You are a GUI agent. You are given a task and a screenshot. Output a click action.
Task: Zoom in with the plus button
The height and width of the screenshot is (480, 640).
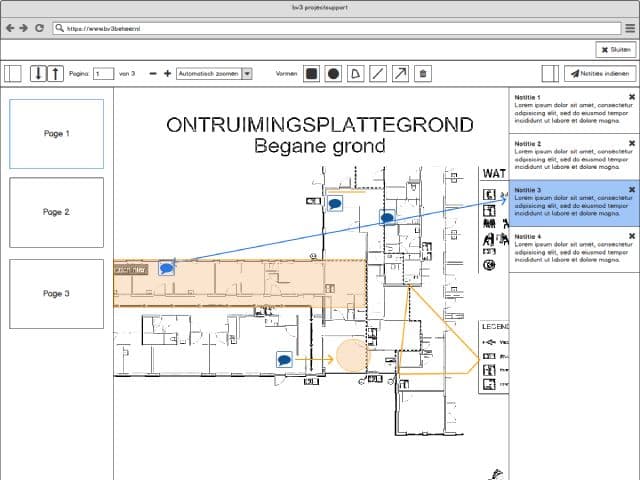pos(167,73)
